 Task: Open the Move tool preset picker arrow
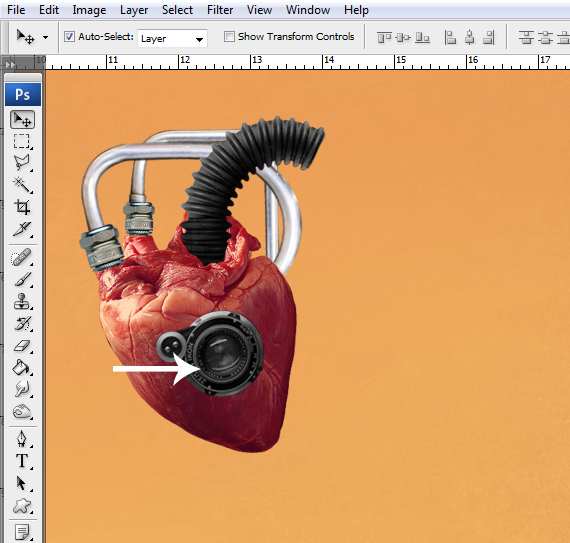[45, 37]
